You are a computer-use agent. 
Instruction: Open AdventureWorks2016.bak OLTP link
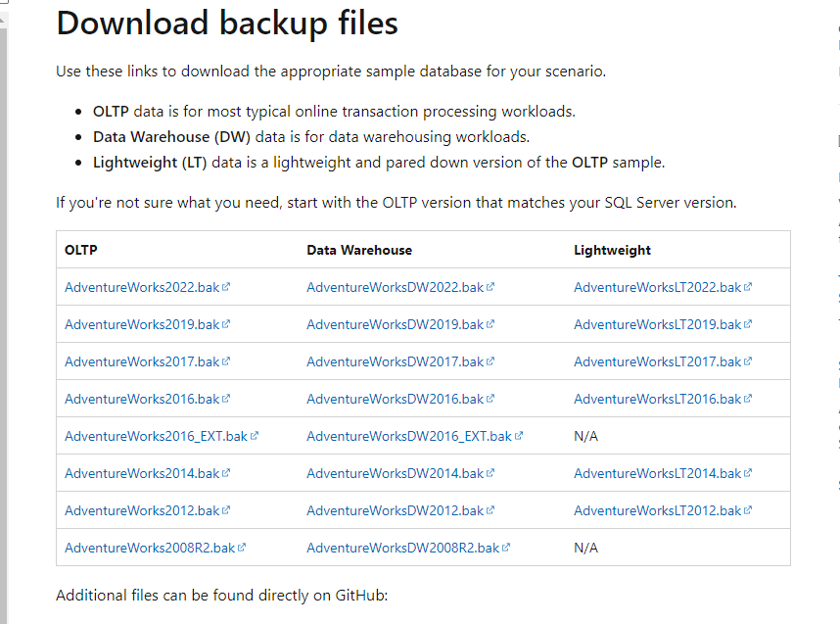coord(142,399)
